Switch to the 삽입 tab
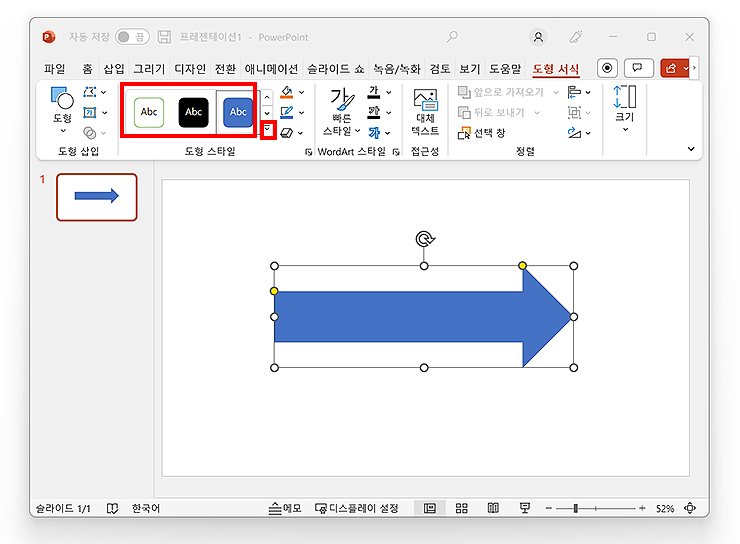Screen dimensions: 740x544 [x=114, y=69]
